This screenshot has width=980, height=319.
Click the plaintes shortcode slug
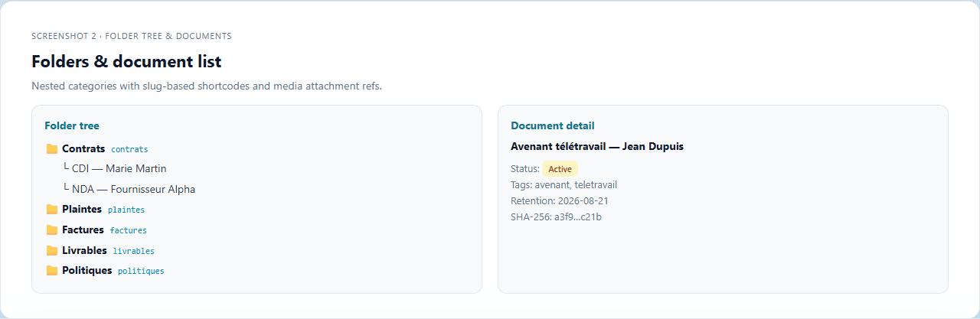[x=126, y=210]
